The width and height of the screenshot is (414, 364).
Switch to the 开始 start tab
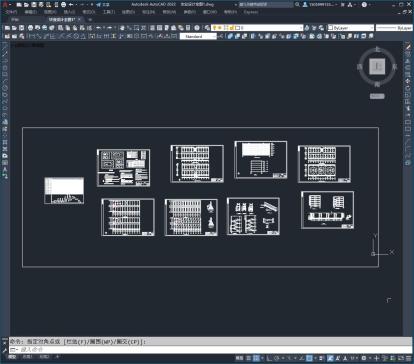pyautogui.click(x=15, y=20)
